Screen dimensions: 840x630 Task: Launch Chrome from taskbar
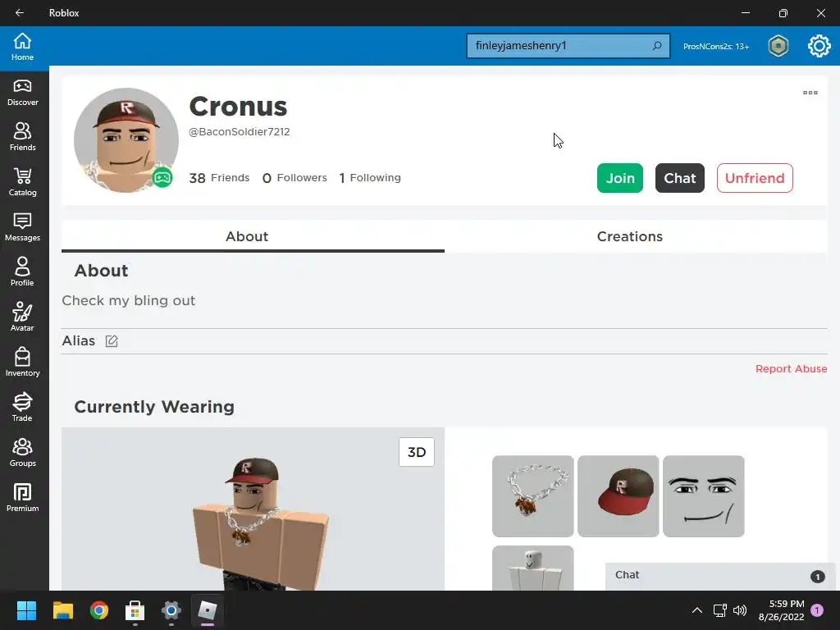[99, 610]
